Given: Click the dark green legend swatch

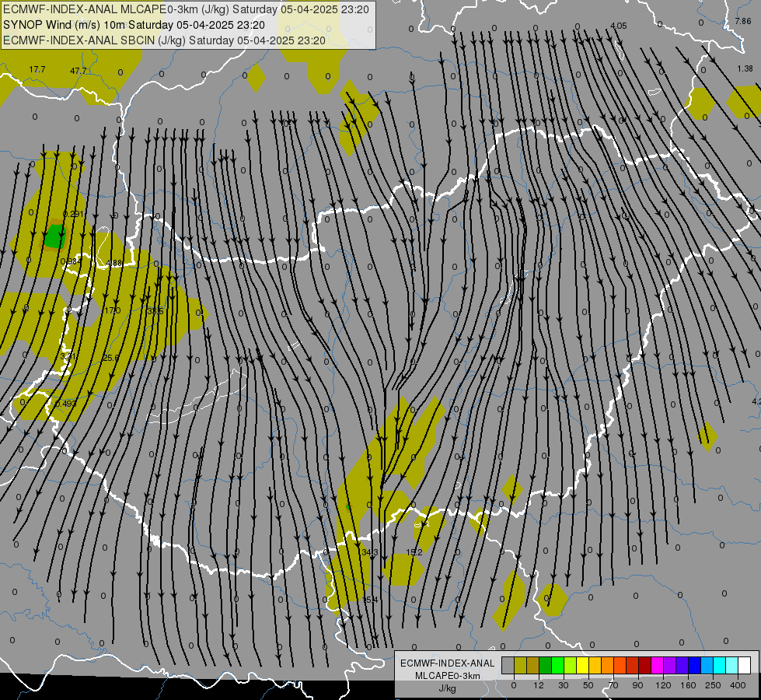Looking at the screenshot, I should tap(546, 665).
